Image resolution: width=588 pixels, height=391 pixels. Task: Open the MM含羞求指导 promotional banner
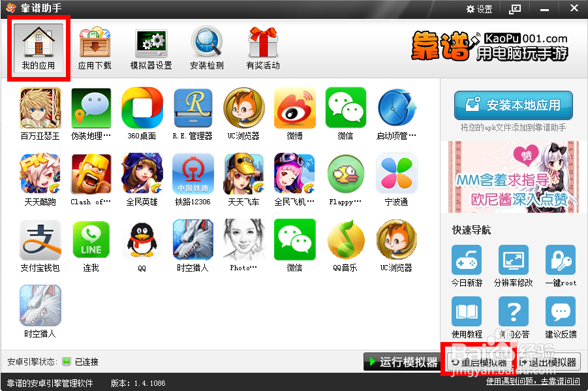[x=514, y=177]
